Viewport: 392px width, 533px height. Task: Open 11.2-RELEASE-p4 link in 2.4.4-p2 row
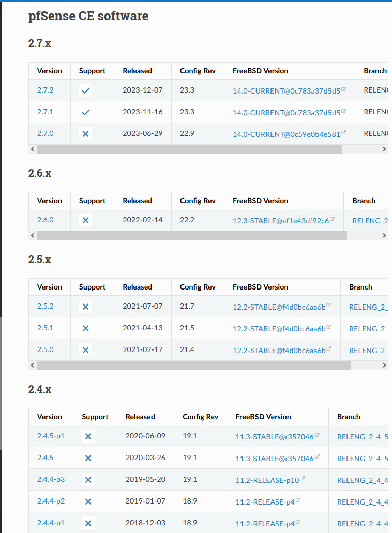click(x=268, y=502)
